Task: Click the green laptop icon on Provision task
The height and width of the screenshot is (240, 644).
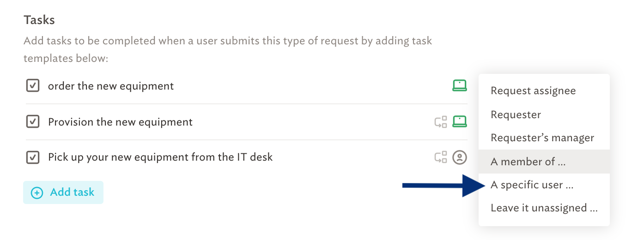Action: point(459,122)
